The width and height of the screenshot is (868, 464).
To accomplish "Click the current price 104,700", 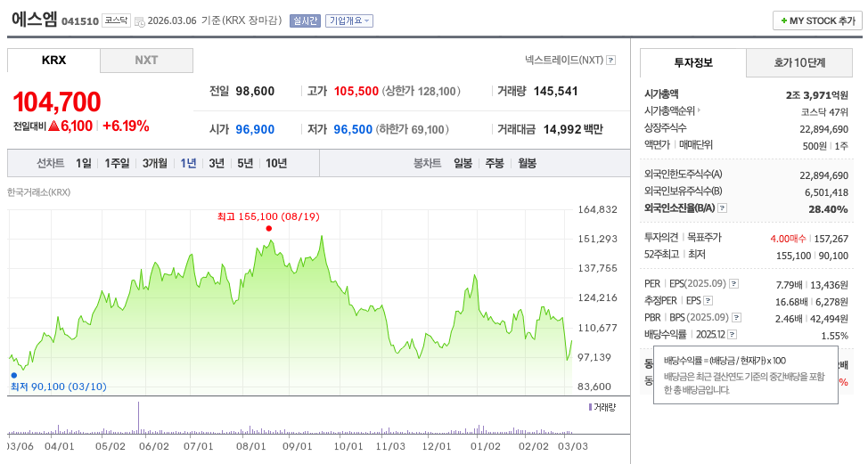I will point(57,102).
